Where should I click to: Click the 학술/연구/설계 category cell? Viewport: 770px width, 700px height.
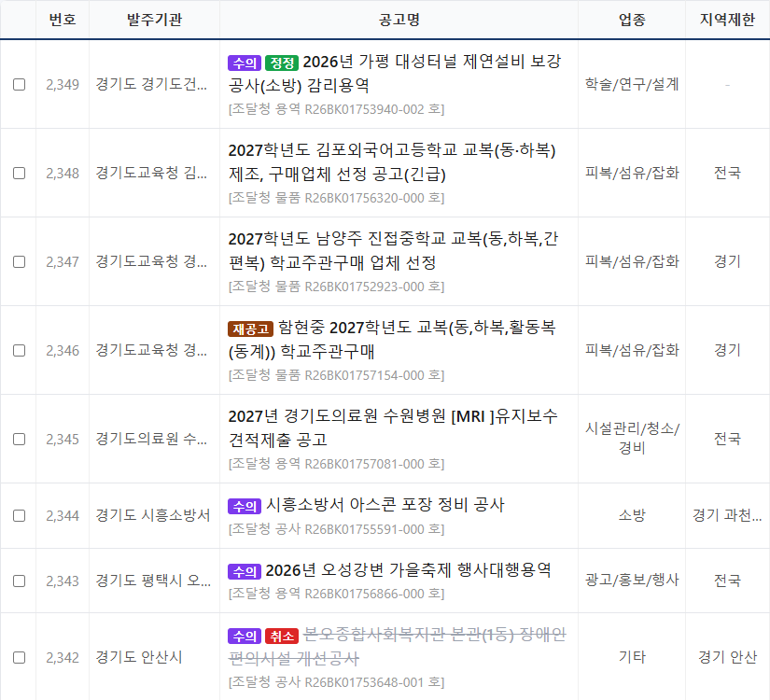pos(632,85)
